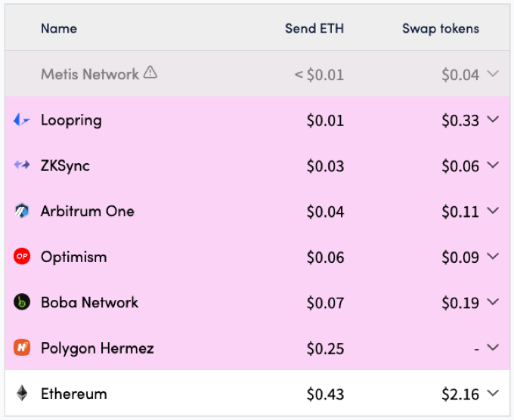Expand the Boba Network row chevron
Viewport: 514px width, 420px height.
click(494, 302)
